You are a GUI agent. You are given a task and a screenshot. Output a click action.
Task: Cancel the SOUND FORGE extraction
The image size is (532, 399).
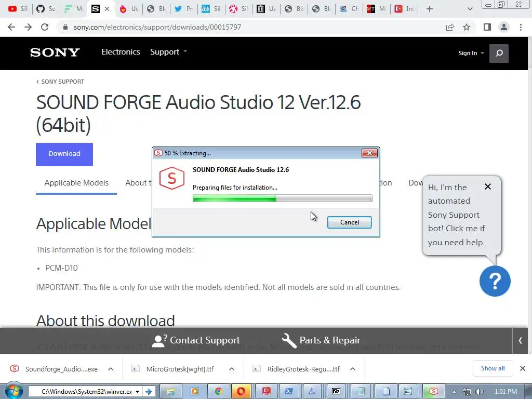pos(349,222)
